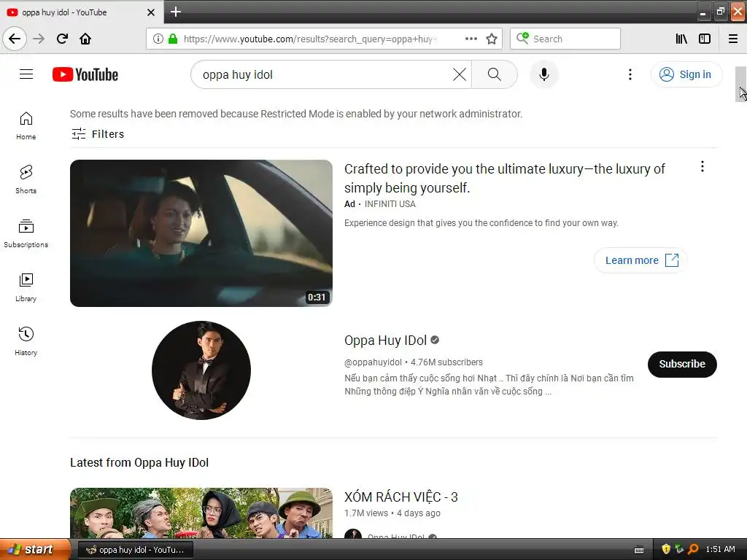The height and width of the screenshot is (560, 747).
Task: Click the page vertical scrollbar thumb
Action: [741, 85]
